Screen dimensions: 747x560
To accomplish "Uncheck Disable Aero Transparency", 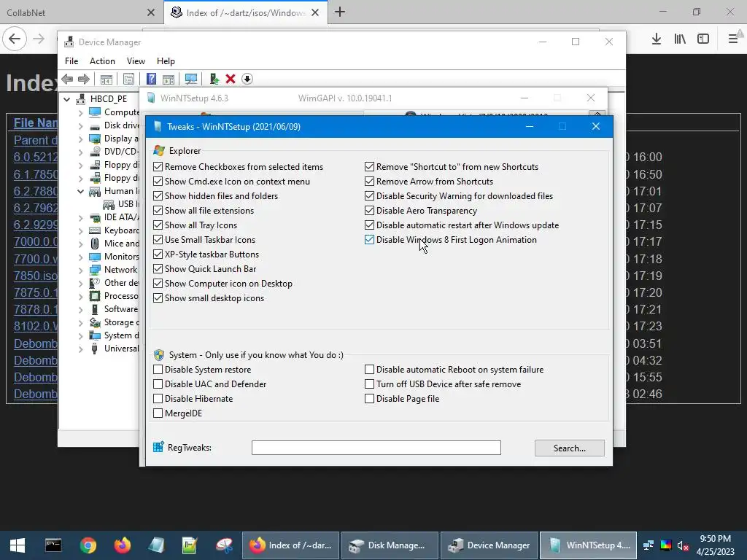I will click(x=369, y=211).
